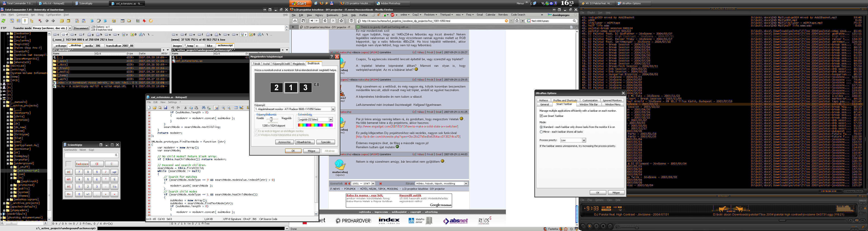Click the Winamp volume slider

630,228
